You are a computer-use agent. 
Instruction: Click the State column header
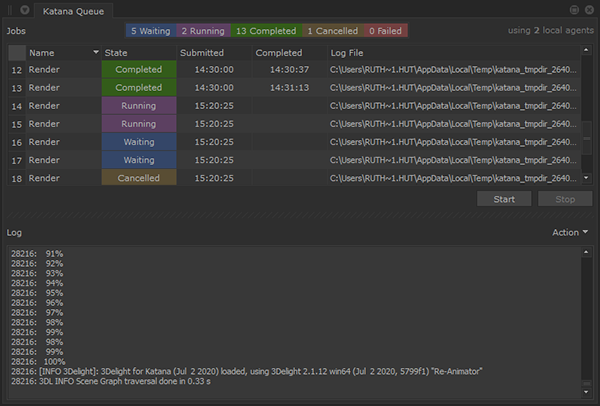tap(138, 52)
